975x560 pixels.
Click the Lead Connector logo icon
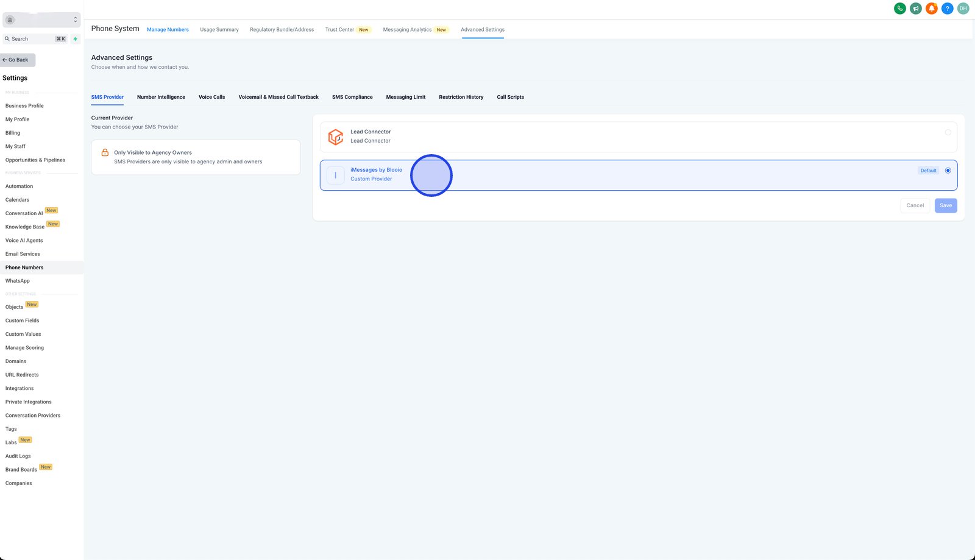(x=336, y=136)
